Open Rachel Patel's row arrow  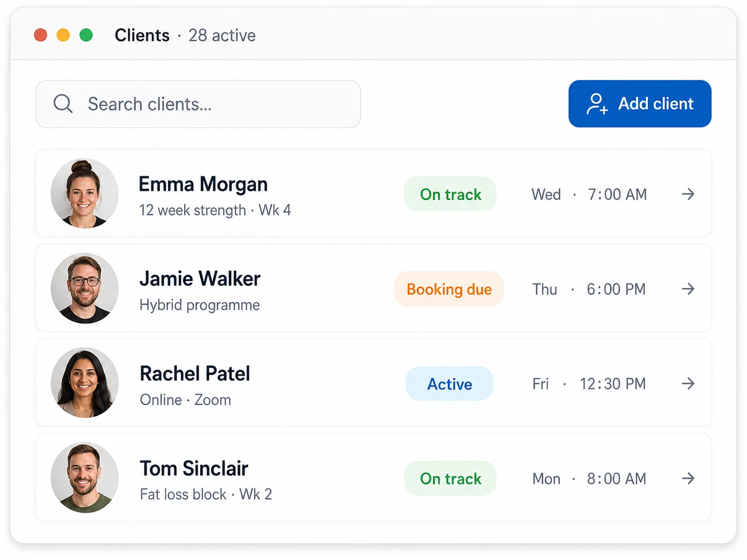tap(688, 383)
